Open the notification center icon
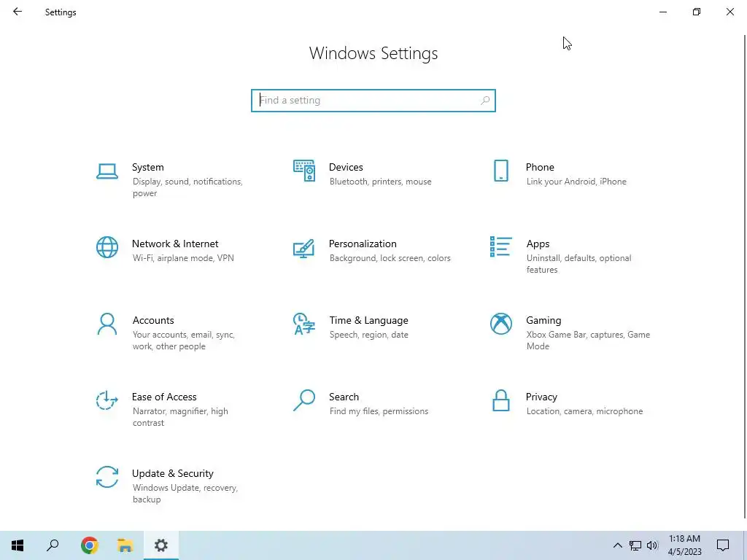The height and width of the screenshot is (560, 747). coord(723,545)
